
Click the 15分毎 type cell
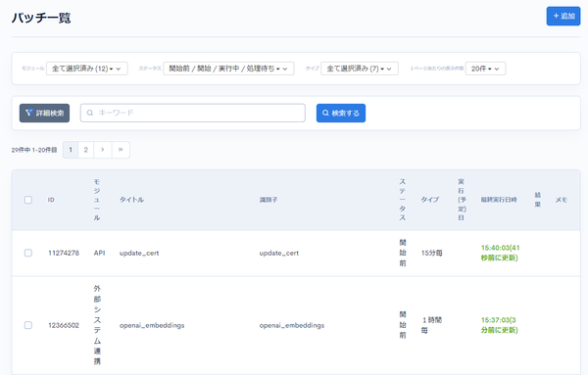431,253
